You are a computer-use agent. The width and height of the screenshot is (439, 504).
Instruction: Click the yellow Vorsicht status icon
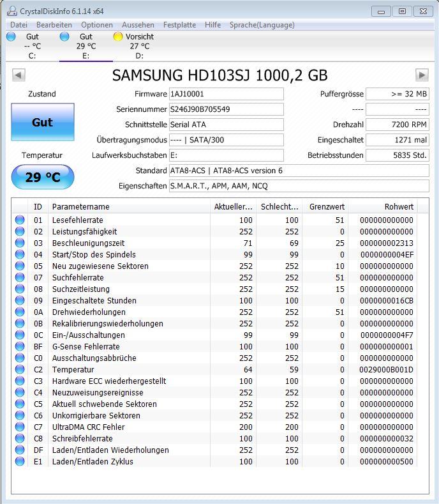click(x=118, y=36)
